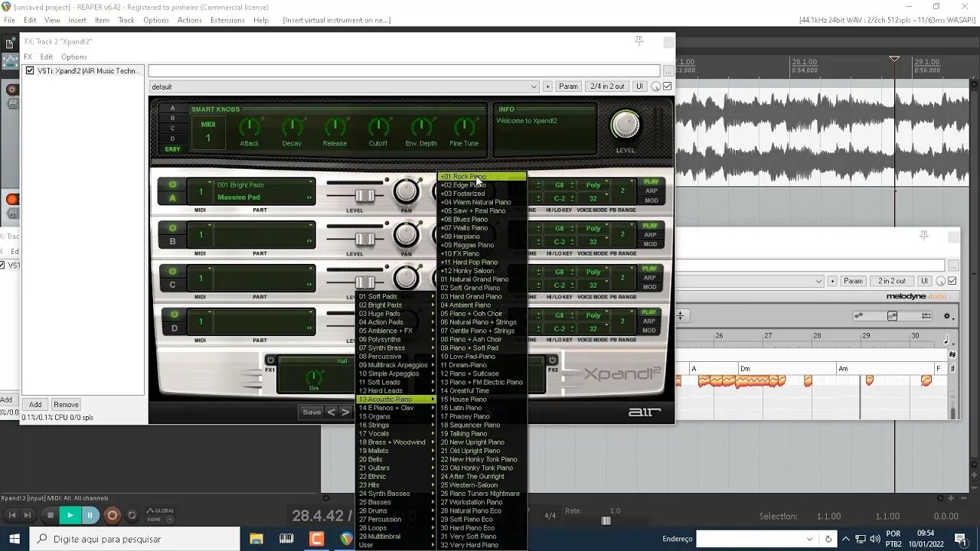Click the Env. Depth smart knob

[421, 127]
